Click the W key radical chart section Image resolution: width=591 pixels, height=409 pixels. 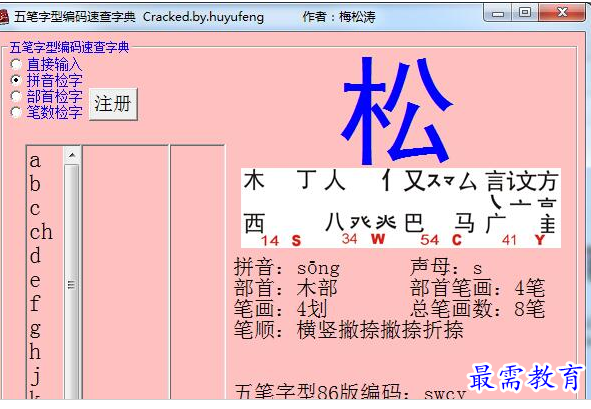point(361,207)
